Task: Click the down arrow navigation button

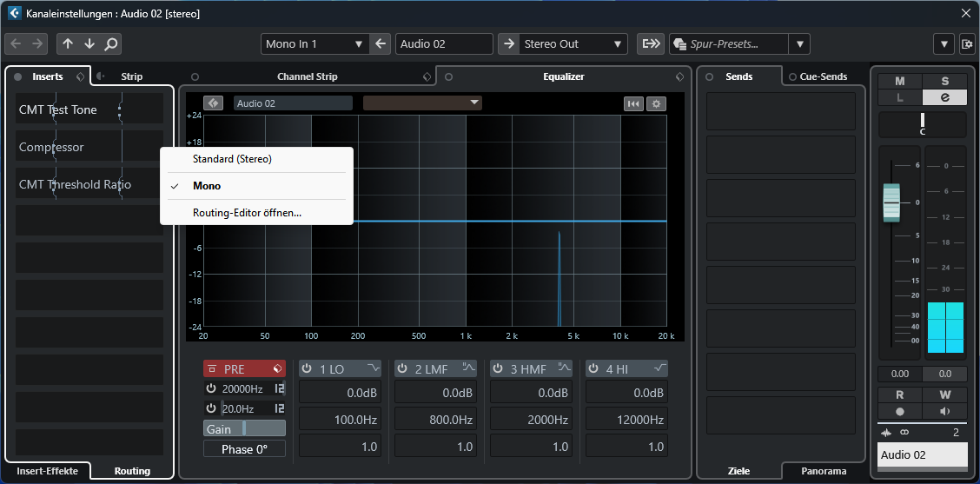Action: [89, 43]
